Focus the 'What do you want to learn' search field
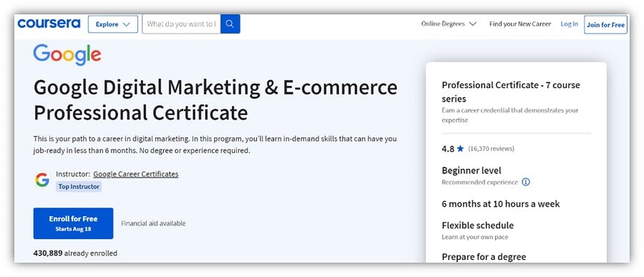This screenshot has width=644, height=277. pos(181,24)
